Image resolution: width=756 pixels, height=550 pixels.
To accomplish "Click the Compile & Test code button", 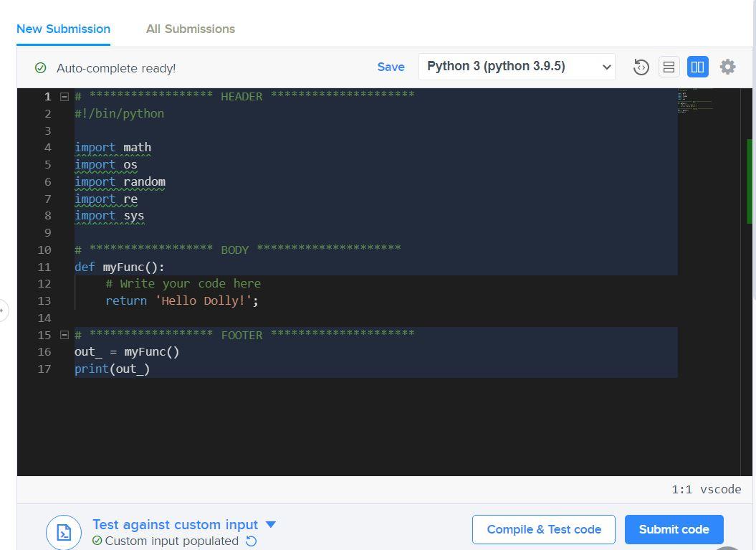I will 544,529.
